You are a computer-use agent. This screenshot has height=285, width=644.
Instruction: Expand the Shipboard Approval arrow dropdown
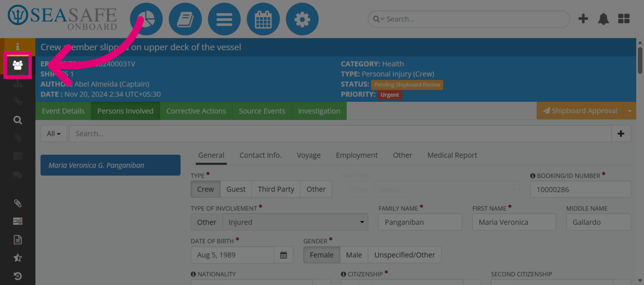coord(630,111)
